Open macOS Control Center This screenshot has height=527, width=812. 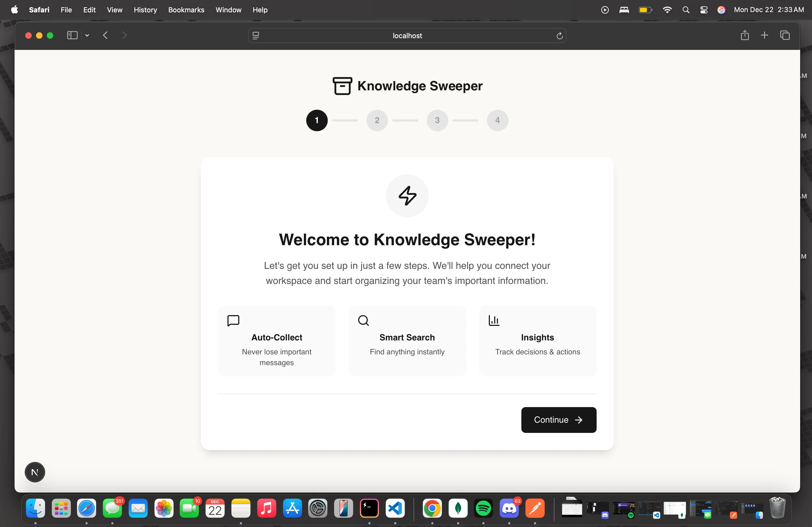click(x=703, y=10)
